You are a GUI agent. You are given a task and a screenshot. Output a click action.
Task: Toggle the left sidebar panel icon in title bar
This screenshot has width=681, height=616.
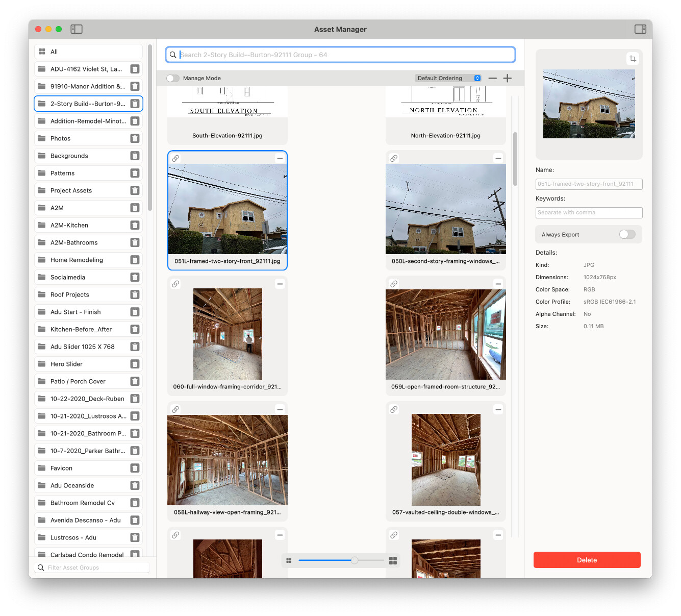[77, 29]
